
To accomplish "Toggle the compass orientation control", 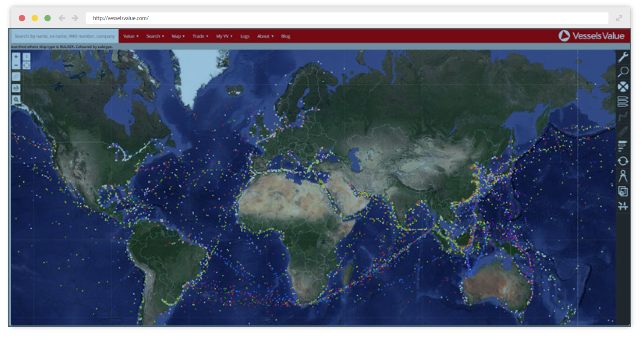I will 26,65.
